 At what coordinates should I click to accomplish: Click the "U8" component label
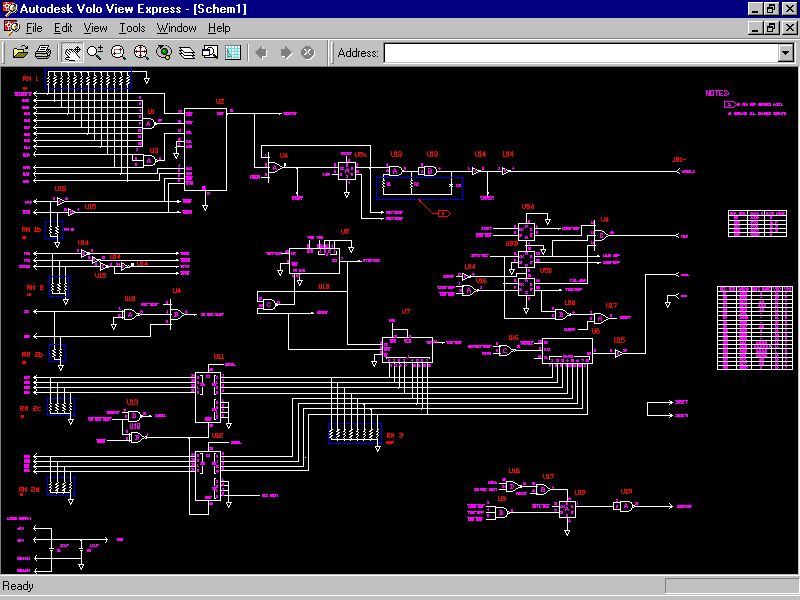point(345,232)
